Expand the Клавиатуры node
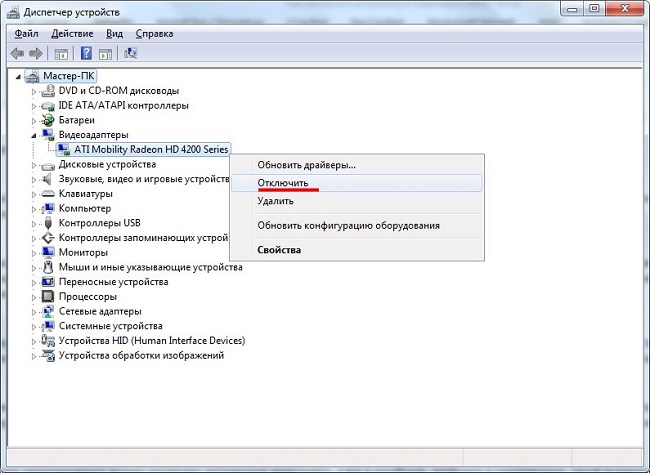Screen dimensions: 650x473 34,194
